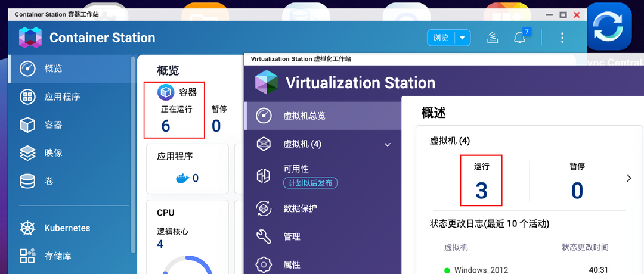Click the 应用程序 grid icon in sidebar

[27, 97]
